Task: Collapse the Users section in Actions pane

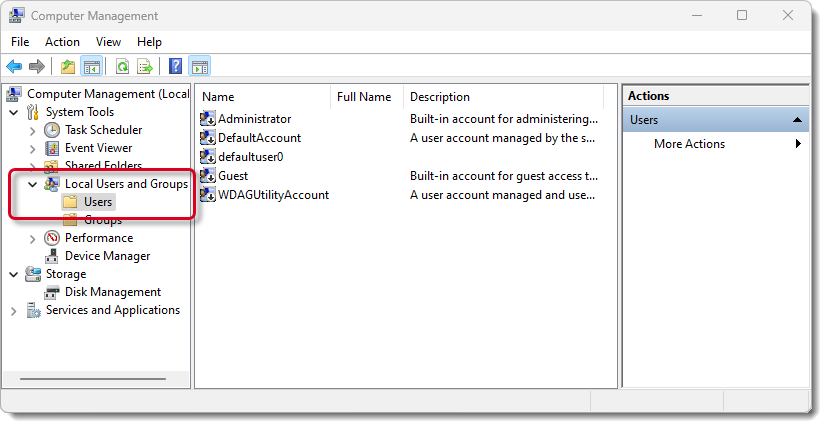Action: click(x=798, y=120)
